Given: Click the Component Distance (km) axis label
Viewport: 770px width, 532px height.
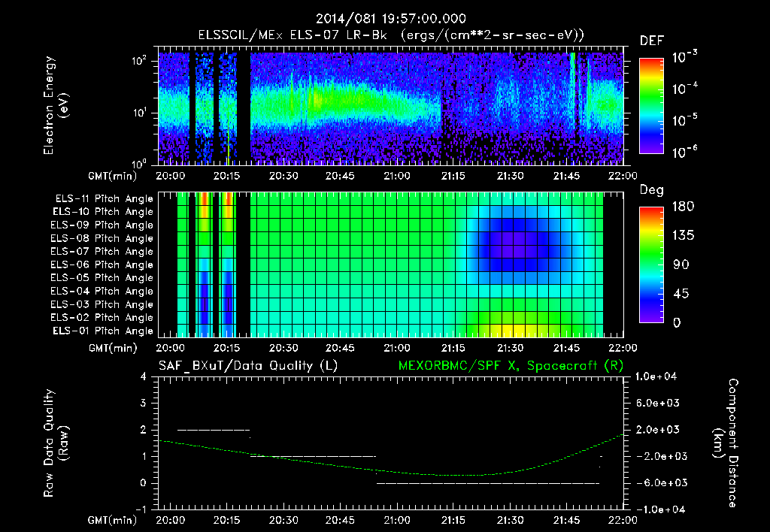Looking at the screenshot, I should pyautogui.click(x=726, y=443).
